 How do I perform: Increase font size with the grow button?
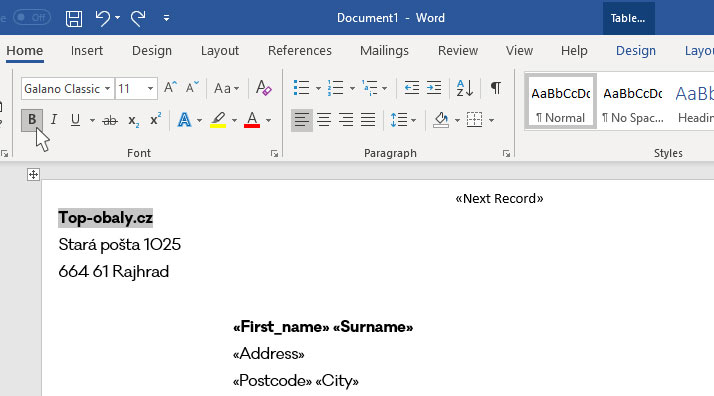point(170,87)
